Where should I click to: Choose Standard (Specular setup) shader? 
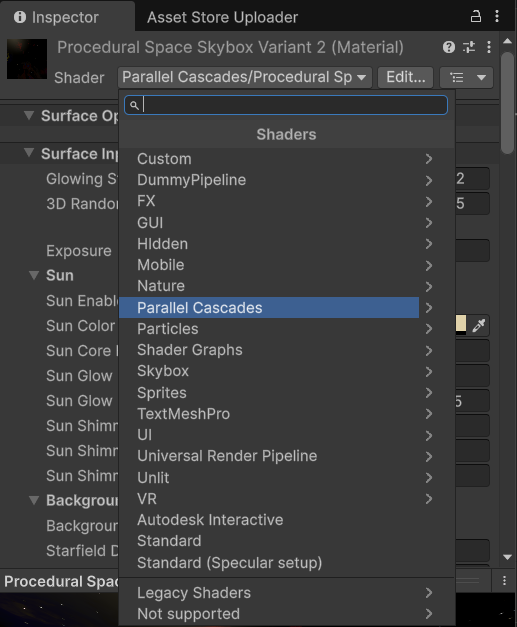(x=287, y=563)
